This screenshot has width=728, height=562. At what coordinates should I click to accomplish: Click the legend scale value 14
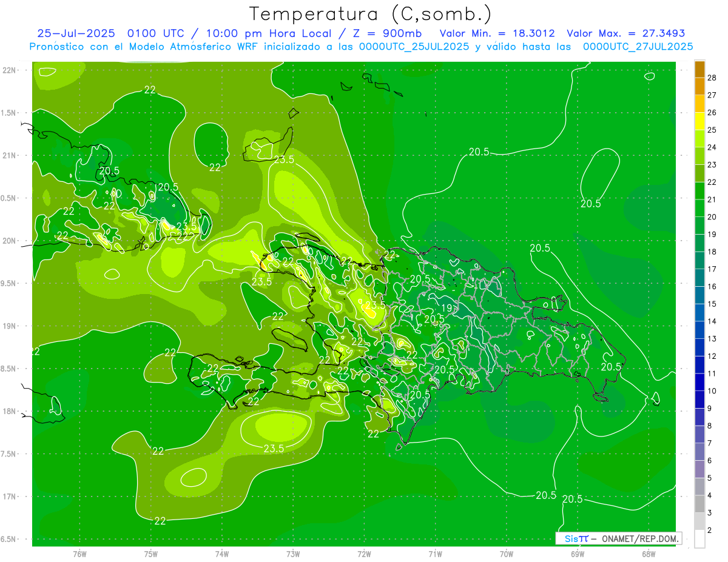tap(712, 321)
